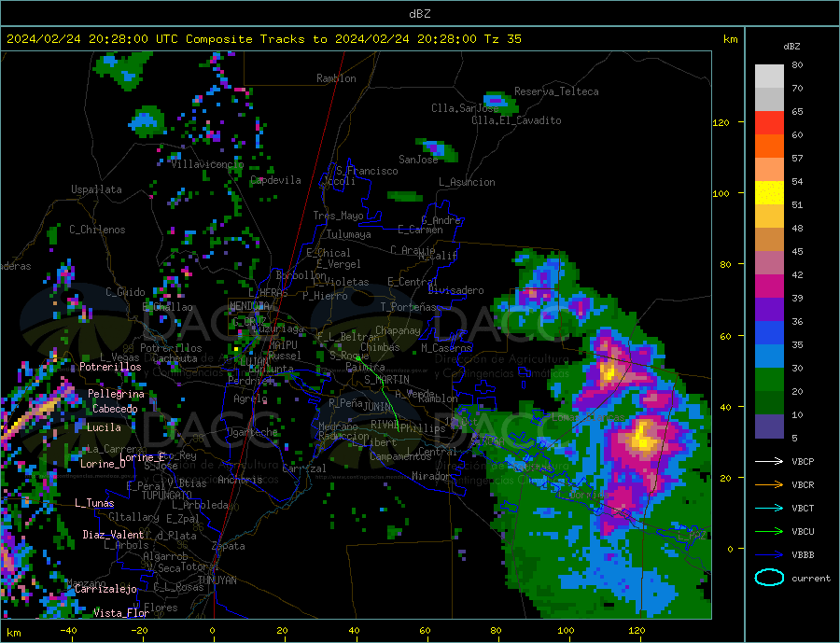Click the Zapata map label
This screenshot has height=643, width=840.
pyautogui.click(x=229, y=546)
